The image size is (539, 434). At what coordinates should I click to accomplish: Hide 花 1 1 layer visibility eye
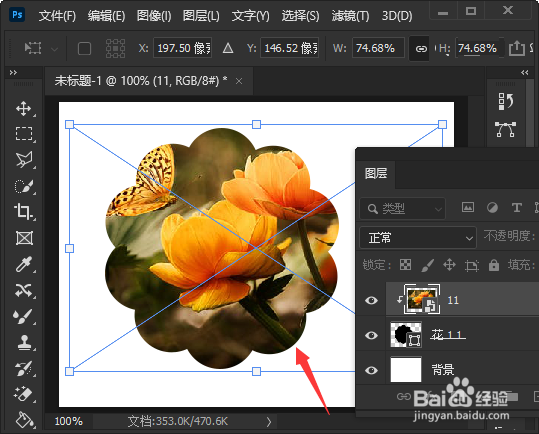point(371,335)
